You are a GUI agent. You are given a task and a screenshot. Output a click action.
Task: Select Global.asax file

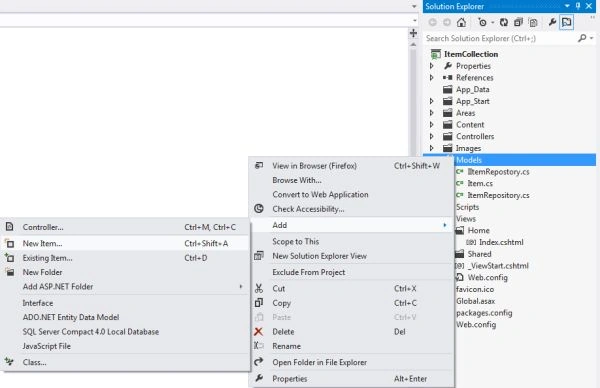pos(475,301)
